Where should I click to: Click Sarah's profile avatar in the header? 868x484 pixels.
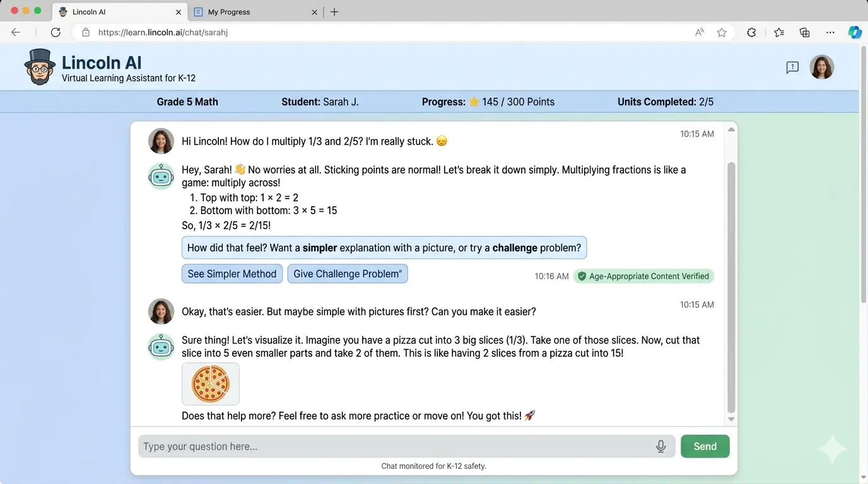(x=822, y=67)
